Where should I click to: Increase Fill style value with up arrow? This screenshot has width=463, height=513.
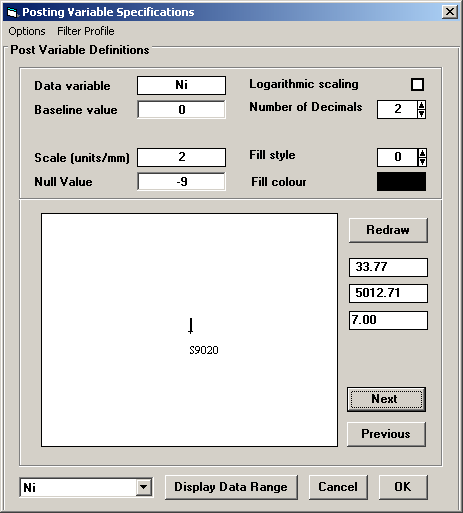tap(422, 153)
